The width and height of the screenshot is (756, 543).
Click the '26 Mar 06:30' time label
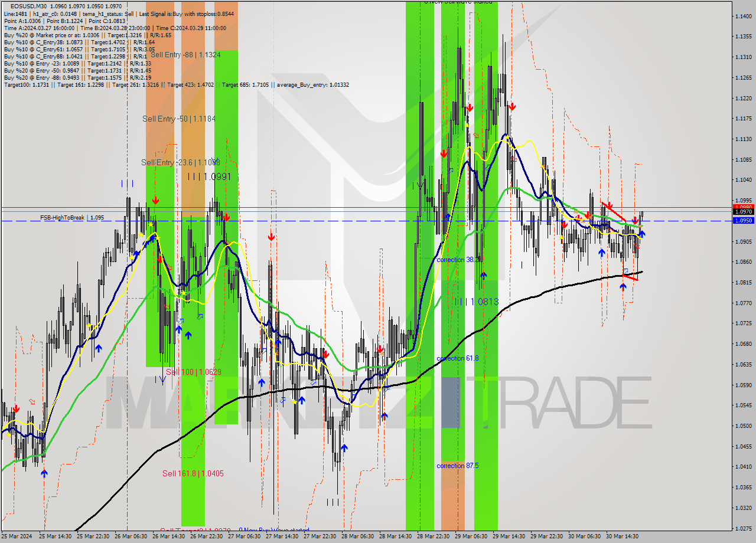pos(131,537)
